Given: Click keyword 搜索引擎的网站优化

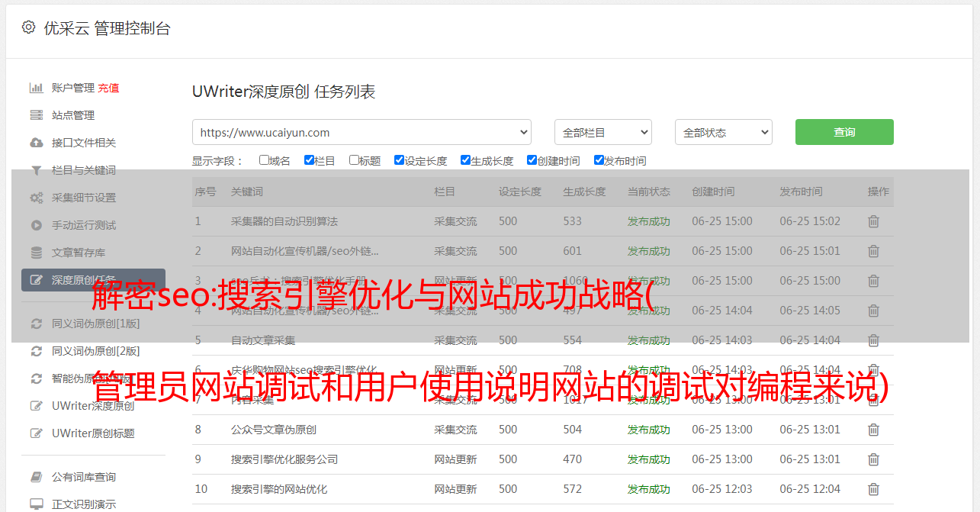Looking at the screenshot, I should (x=279, y=489).
